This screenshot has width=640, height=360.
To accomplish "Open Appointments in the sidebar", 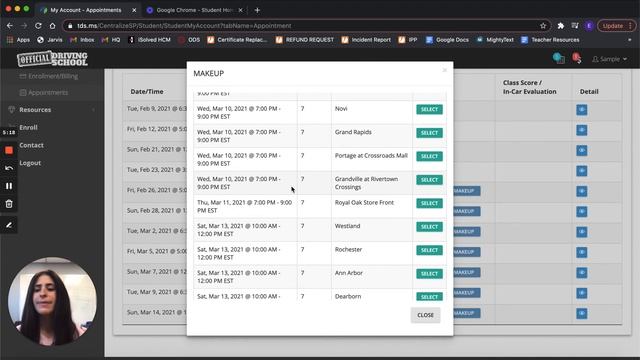I will [44, 93].
